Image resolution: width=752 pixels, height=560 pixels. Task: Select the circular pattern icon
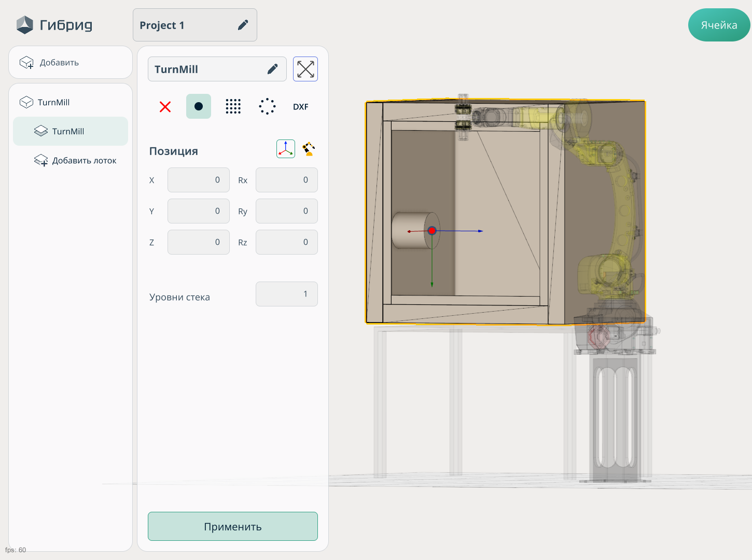[267, 107]
